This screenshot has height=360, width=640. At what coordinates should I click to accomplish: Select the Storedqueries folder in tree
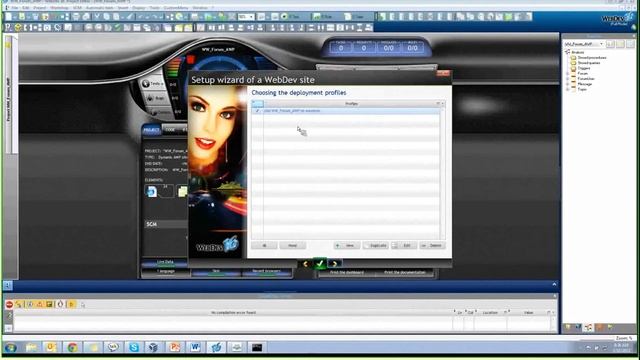(x=589, y=63)
